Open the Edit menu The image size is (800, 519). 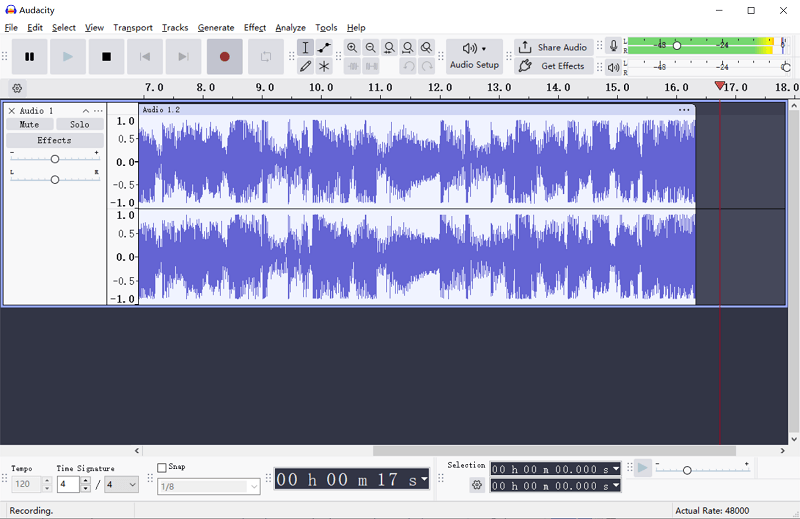(x=35, y=28)
